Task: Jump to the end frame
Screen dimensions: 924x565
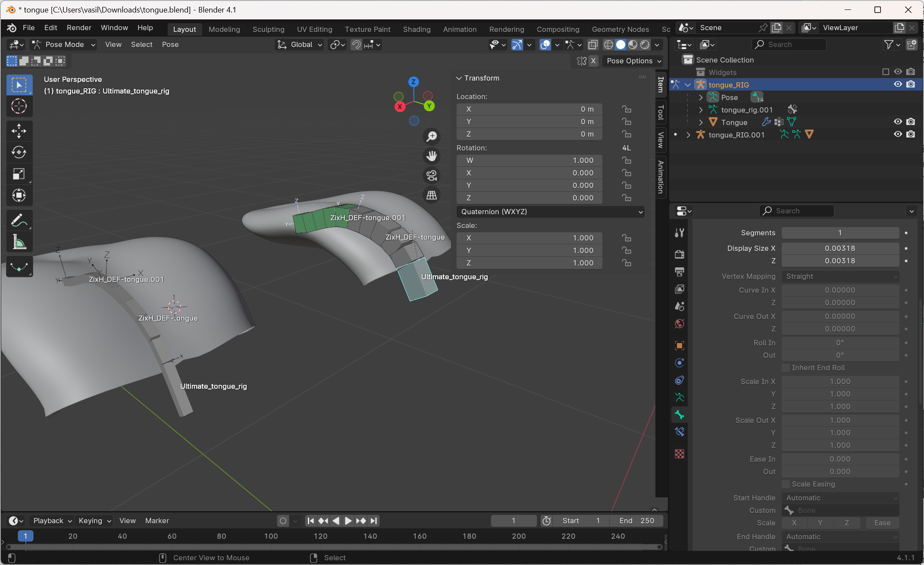Action: (374, 521)
